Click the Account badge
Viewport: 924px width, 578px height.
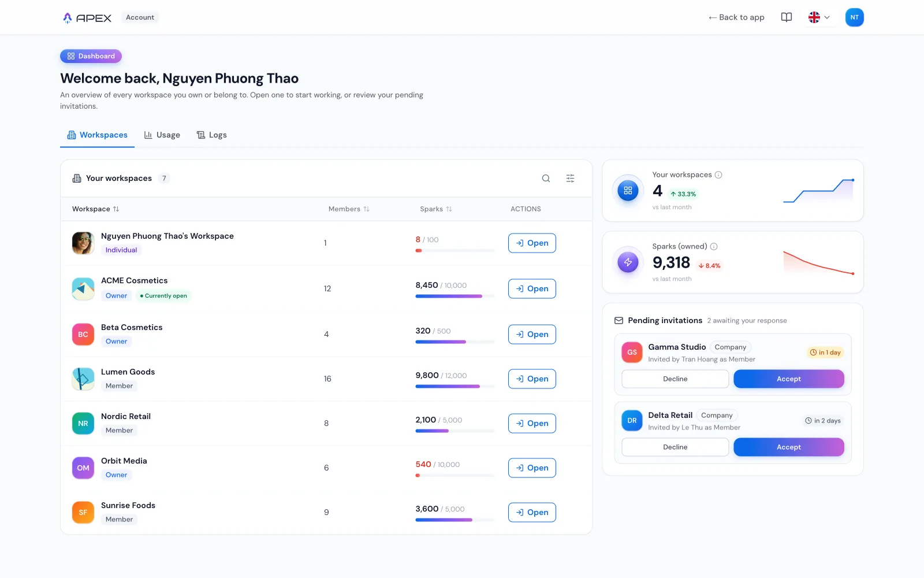click(140, 17)
